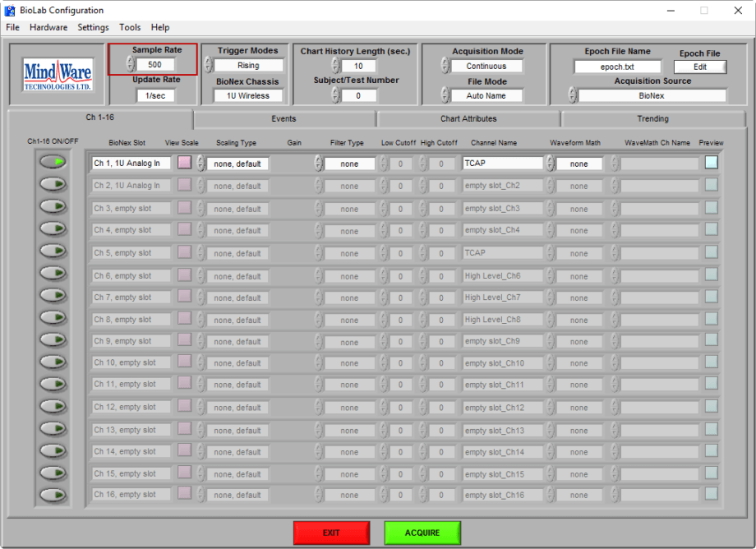This screenshot has width=756, height=549.
Task: Click the green ACQUIRE button
Action: 422,533
